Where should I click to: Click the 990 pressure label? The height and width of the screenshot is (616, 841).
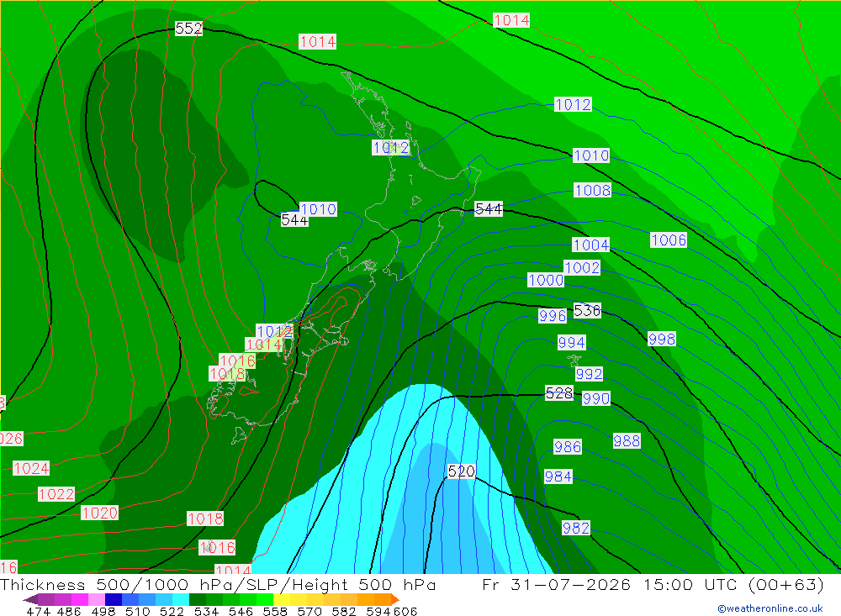596,398
